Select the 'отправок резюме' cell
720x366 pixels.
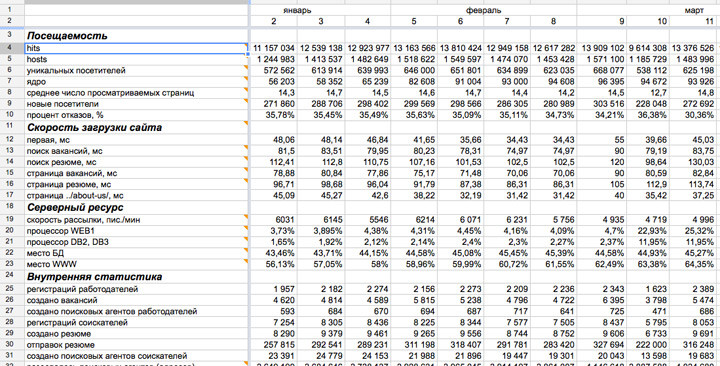[136, 345]
